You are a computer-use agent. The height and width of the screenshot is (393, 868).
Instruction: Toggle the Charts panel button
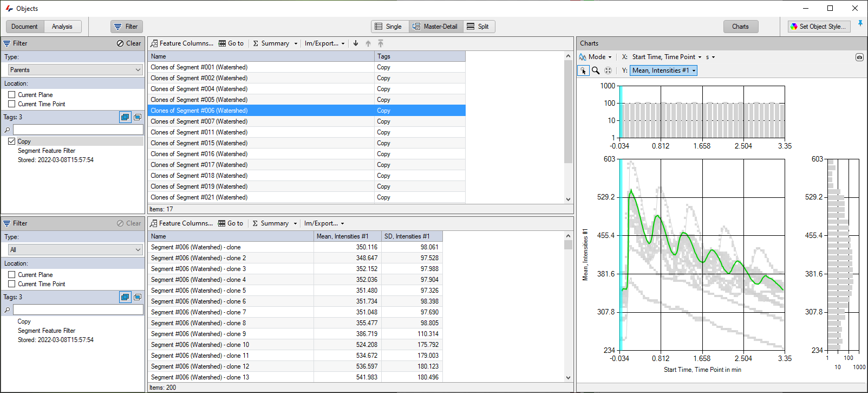point(741,27)
